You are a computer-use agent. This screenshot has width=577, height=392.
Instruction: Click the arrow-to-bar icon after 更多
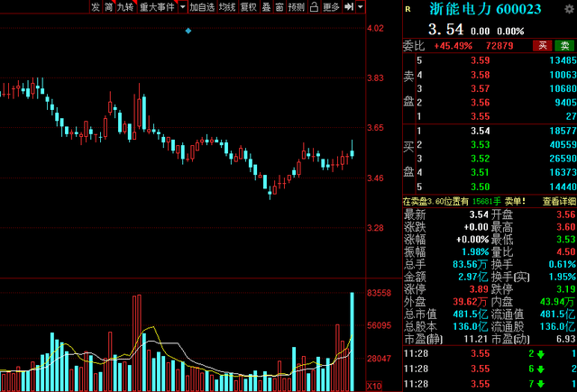click(348, 7)
